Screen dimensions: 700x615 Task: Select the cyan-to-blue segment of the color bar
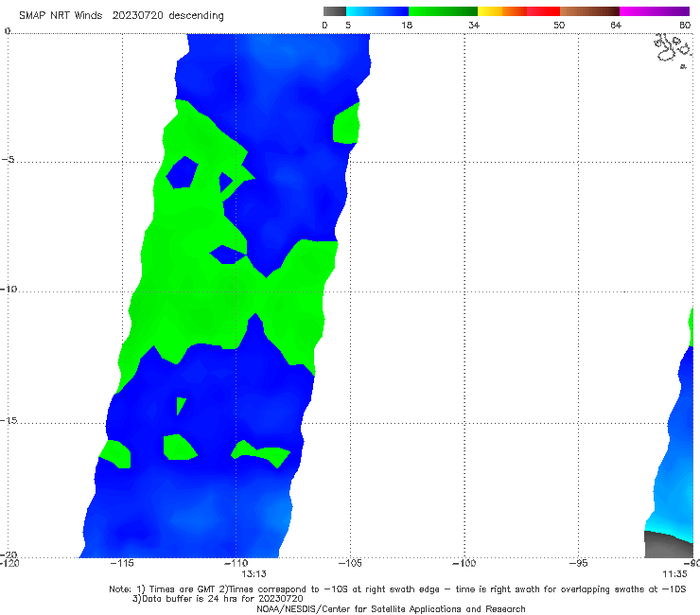tap(377, 11)
